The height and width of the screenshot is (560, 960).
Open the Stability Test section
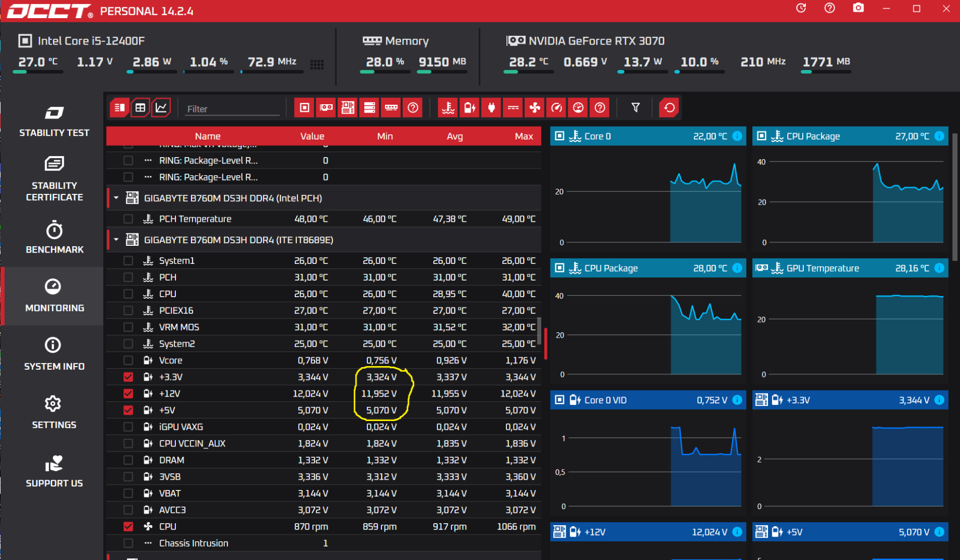pos(54,121)
